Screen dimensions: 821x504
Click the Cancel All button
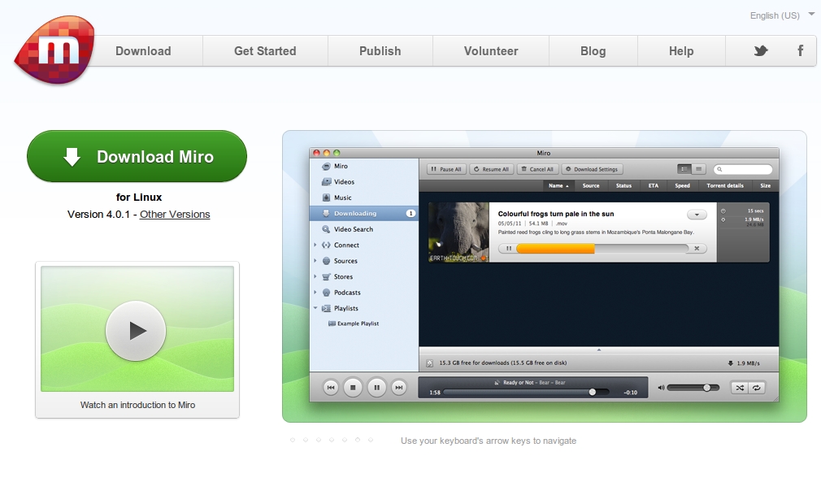coord(537,169)
